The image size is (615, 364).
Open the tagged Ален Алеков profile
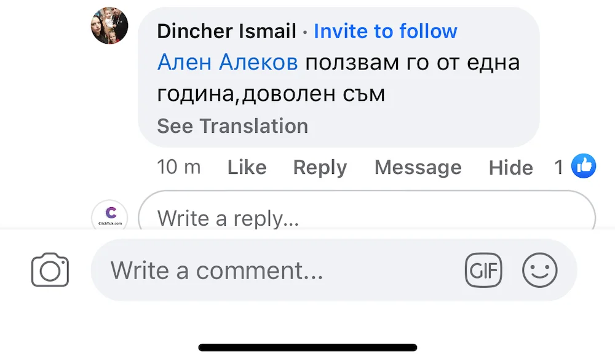228,62
